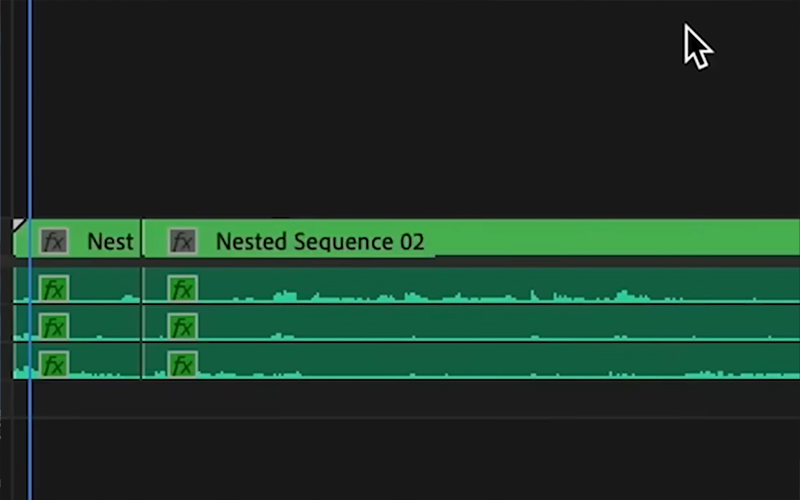
Task: Select second clip's waveform on bottom audio track
Action: (450, 363)
